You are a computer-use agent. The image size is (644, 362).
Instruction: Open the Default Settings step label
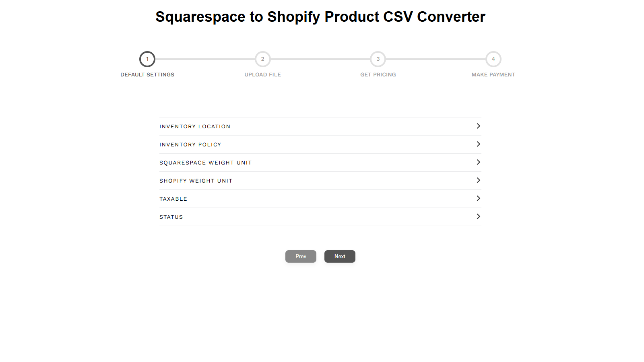point(147,75)
